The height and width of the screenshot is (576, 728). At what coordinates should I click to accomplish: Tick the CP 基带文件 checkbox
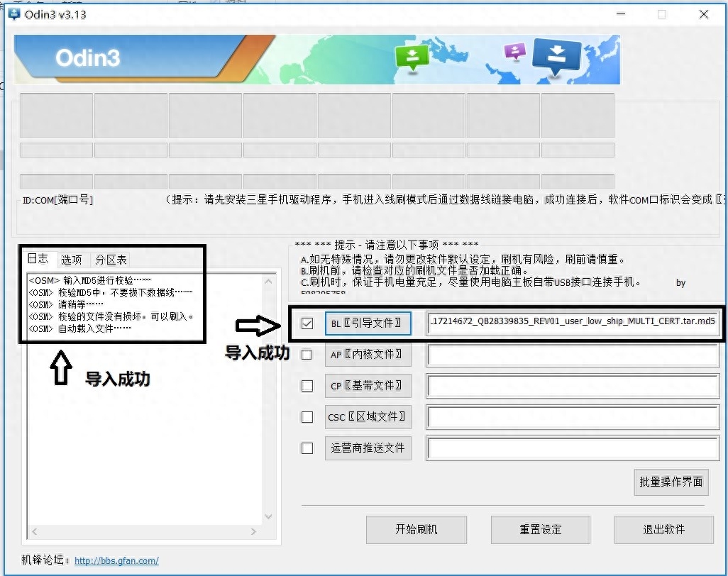[307, 386]
